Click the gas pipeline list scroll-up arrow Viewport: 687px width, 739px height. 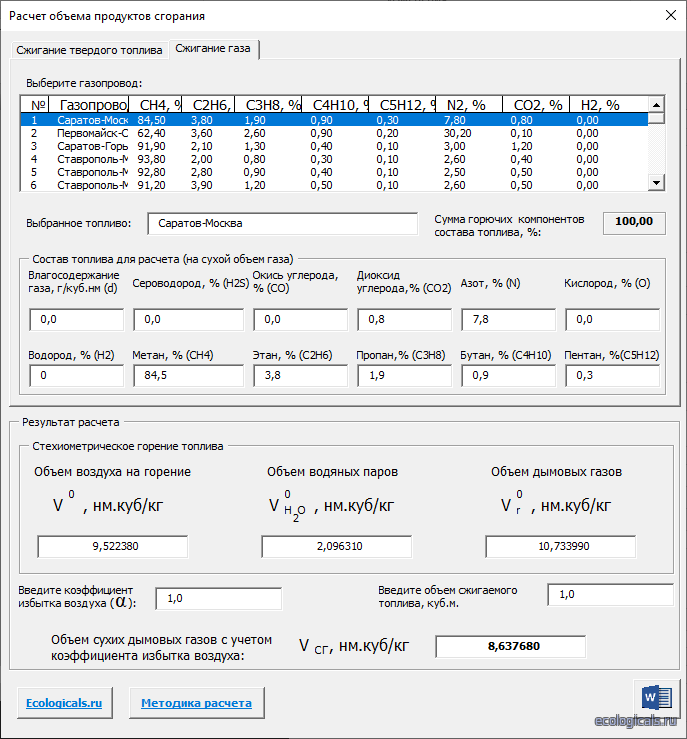[656, 104]
